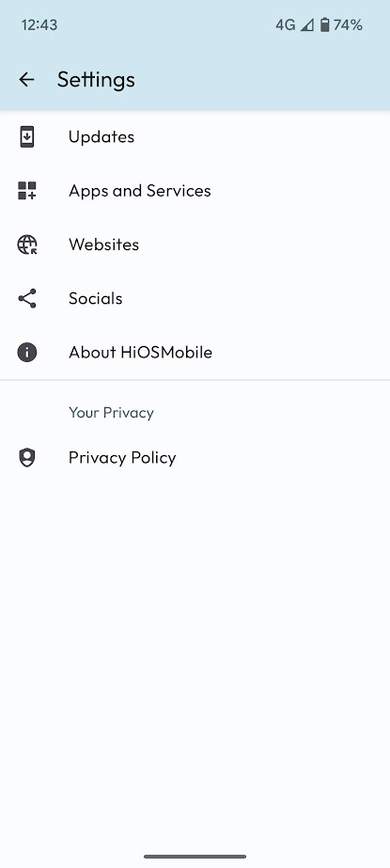390x868 pixels.
Task: Tap the Privacy Policy shield icon
Action: coord(26,458)
